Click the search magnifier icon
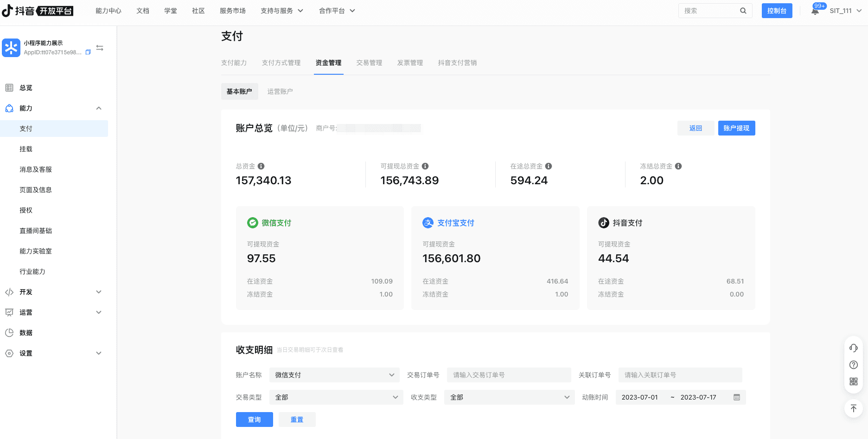Image resolution: width=868 pixels, height=439 pixels. click(743, 11)
